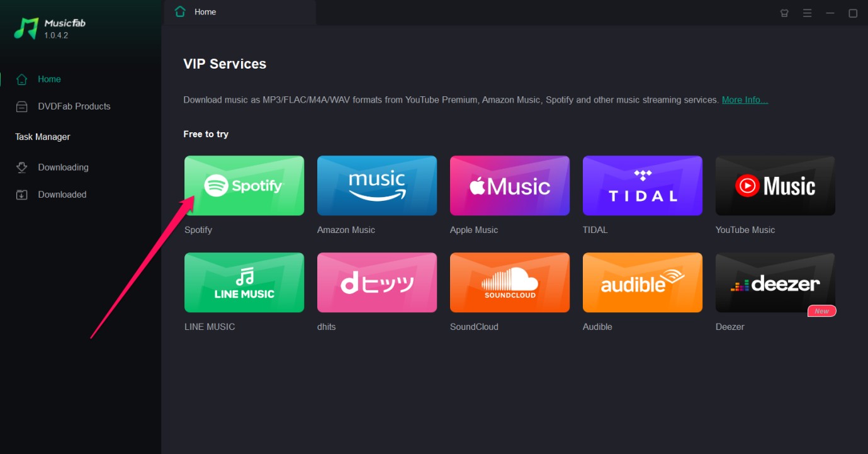Click the Spotify caption text
The image size is (868, 454).
(x=198, y=230)
